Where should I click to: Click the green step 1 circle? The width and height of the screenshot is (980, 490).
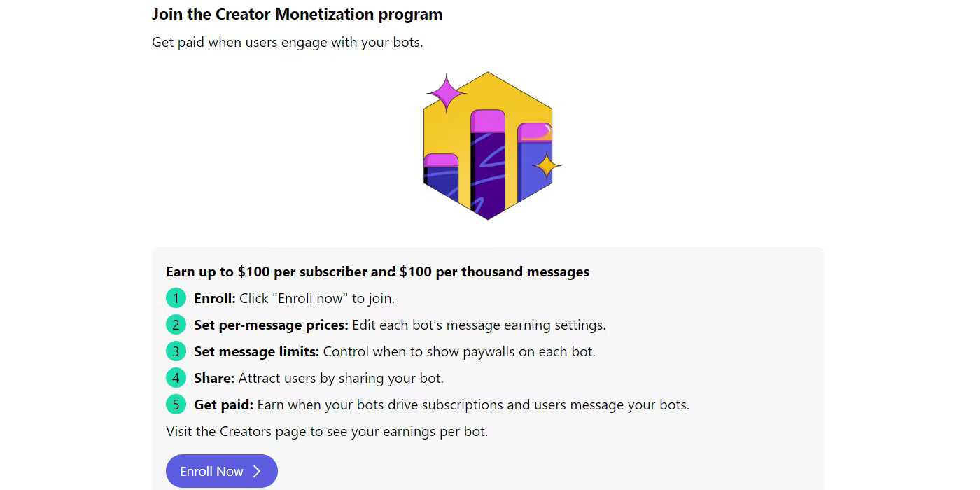click(x=176, y=298)
